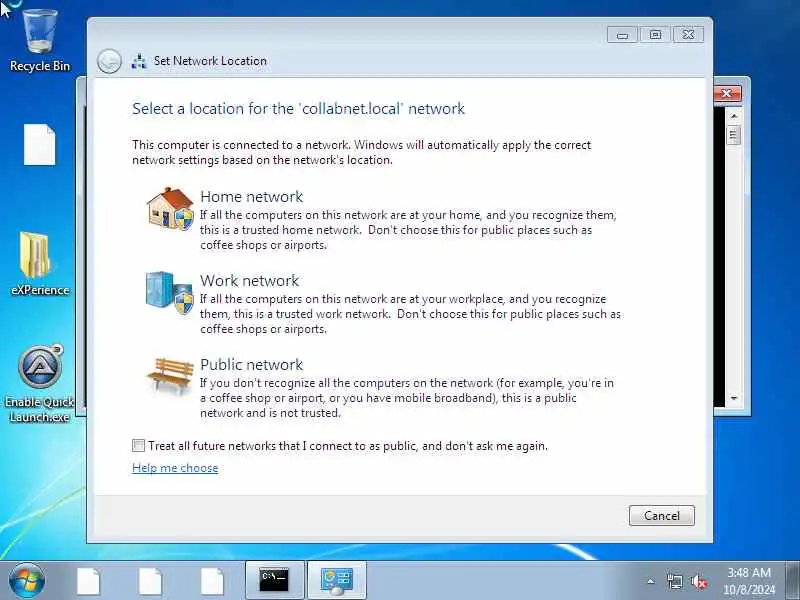800x600 pixels.
Task: Open the network status tray icon
Action: pos(674,581)
